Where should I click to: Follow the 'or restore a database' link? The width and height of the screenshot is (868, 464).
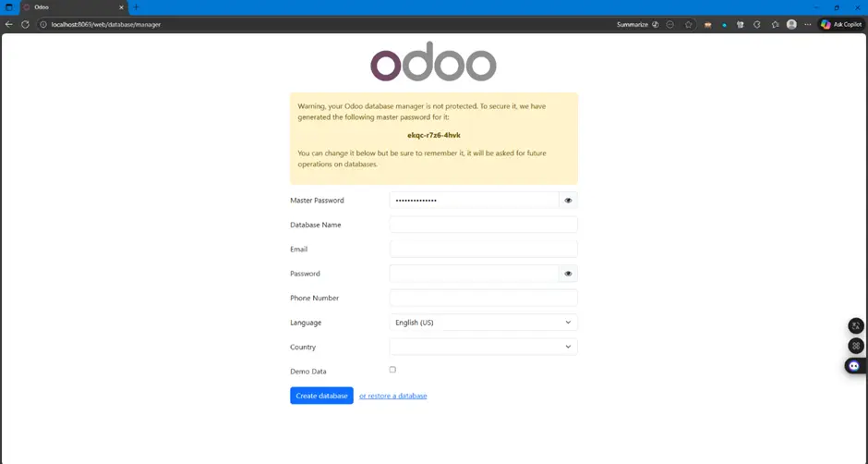click(393, 396)
